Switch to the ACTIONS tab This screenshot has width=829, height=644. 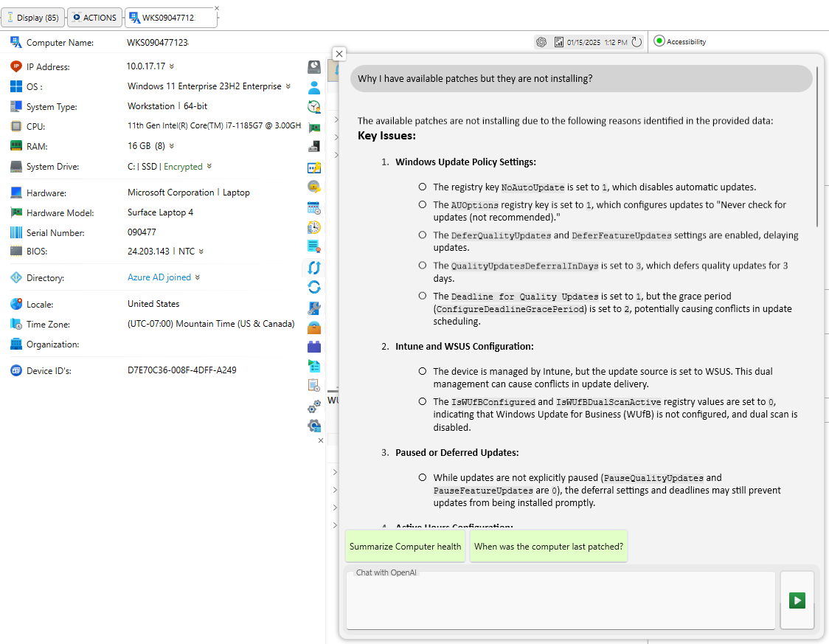(x=94, y=18)
